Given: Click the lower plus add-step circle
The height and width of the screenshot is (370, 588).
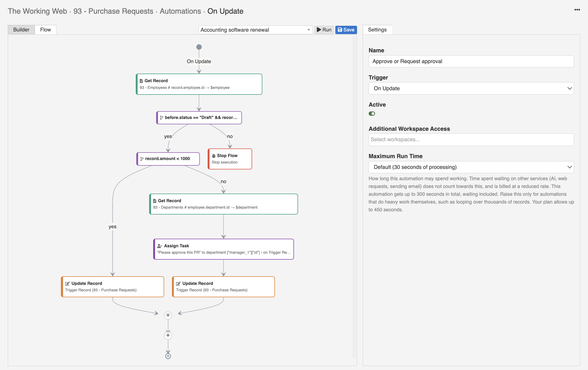Looking at the screenshot, I should pos(168,335).
